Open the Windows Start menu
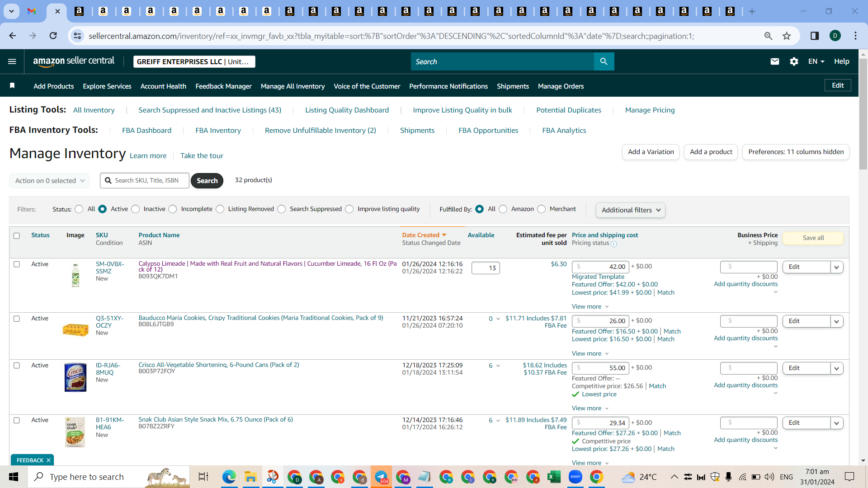 [x=14, y=477]
